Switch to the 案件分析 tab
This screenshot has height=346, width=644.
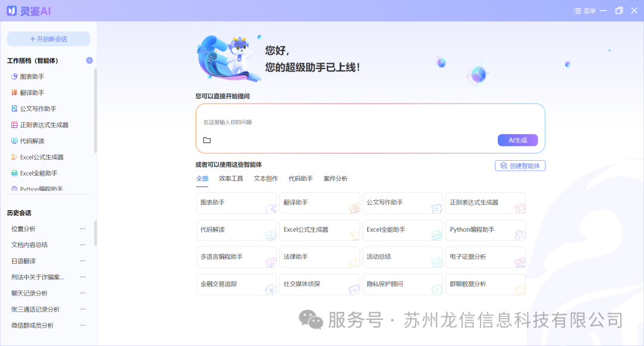coord(335,179)
